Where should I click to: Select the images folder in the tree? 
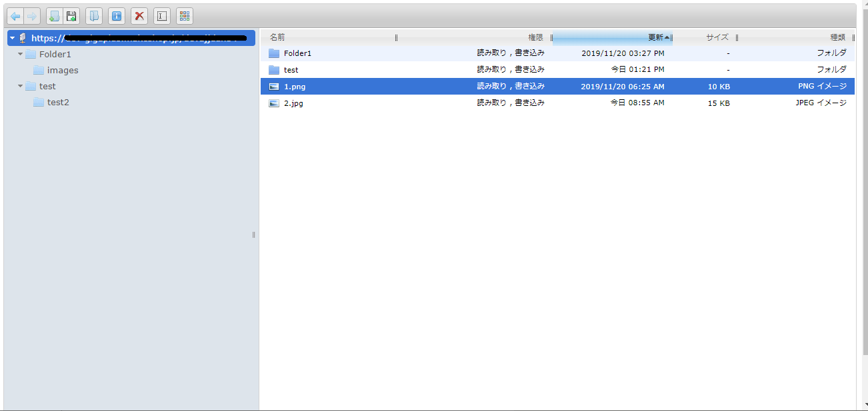tap(62, 71)
